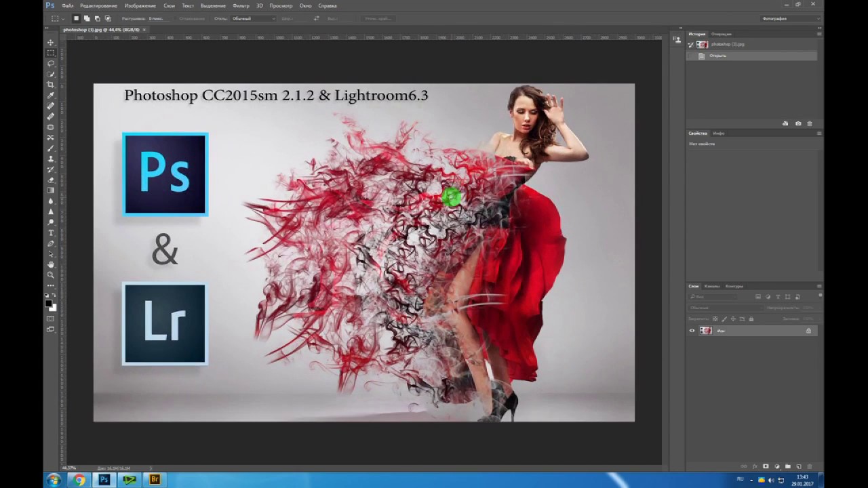Select the Spot Healing Brush tool

pyautogui.click(x=51, y=106)
